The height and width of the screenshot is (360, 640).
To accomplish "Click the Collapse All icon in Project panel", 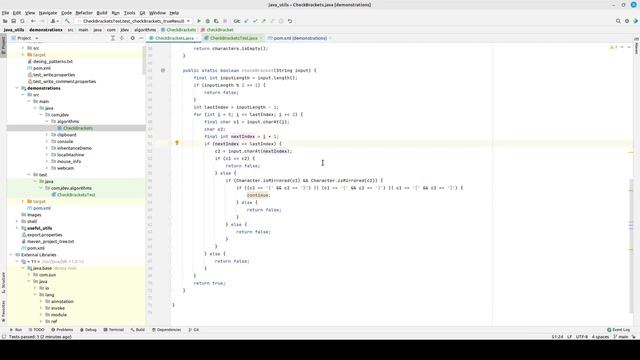I will pos(122,38).
